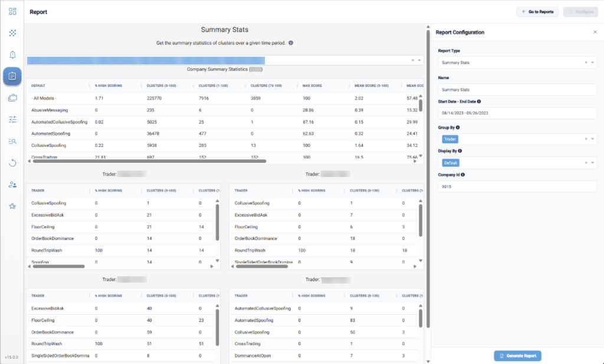Open the undo history icon in sidebar
The width and height of the screenshot is (604, 364).
[12, 163]
